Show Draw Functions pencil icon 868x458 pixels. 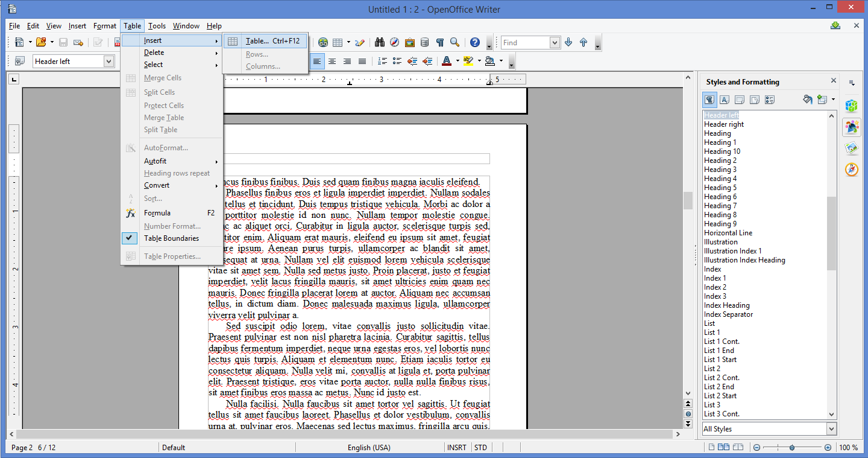point(360,42)
